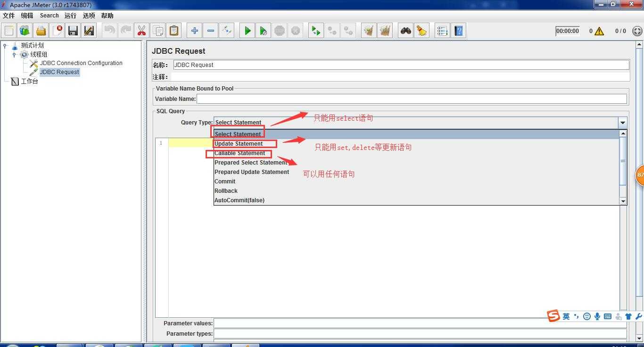Open the 选项 menu
Screen dimensions: 644x347
[x=89, y=16]
